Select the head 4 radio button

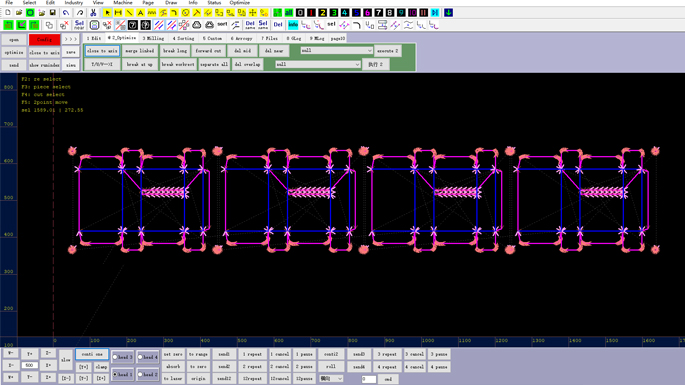(141, 357)
